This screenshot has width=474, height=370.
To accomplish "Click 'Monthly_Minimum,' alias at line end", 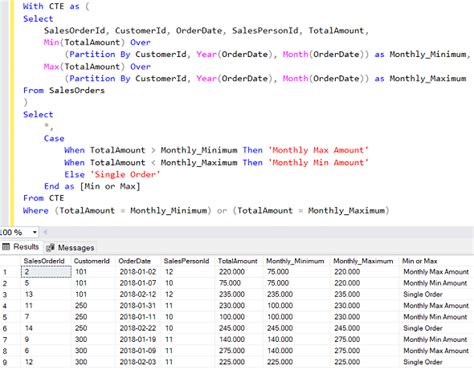I will coord(430,54).
